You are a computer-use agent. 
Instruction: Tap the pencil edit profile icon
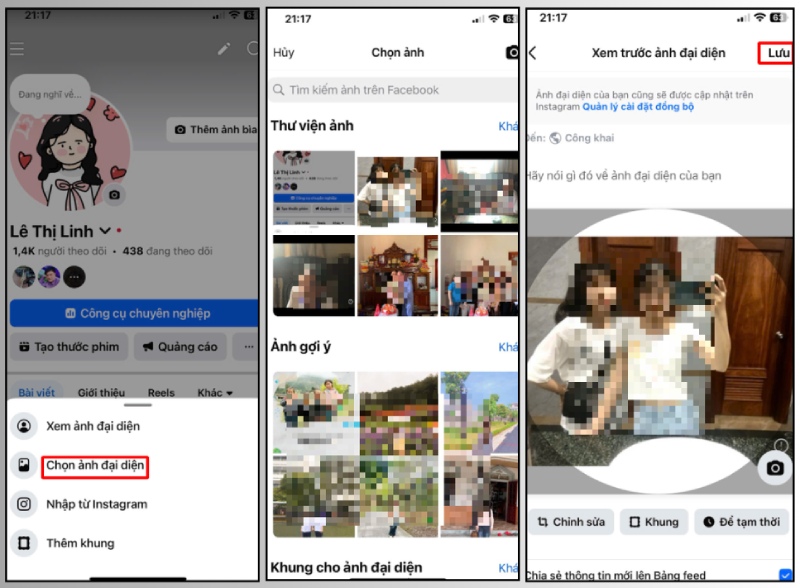[x=224, y=48]
